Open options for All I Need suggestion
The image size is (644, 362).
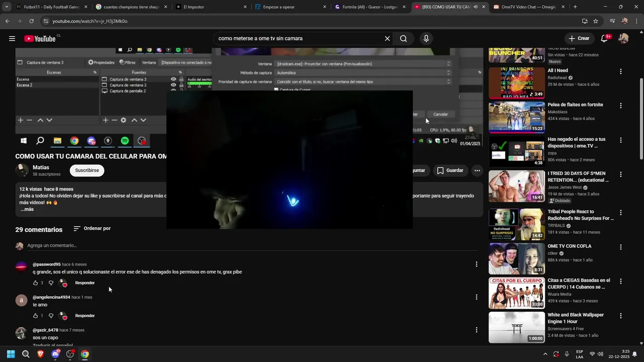[x=621, y=71]
